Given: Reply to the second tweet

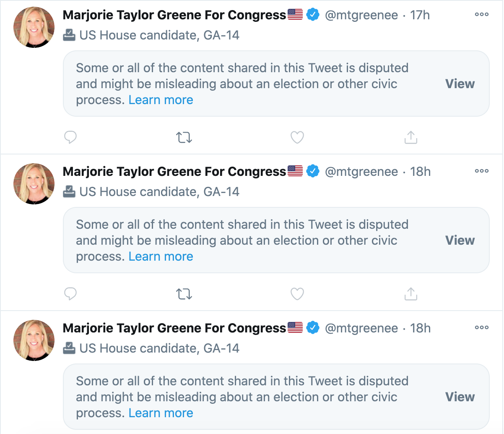Looking at the screenshot, I should click(70, 294).
